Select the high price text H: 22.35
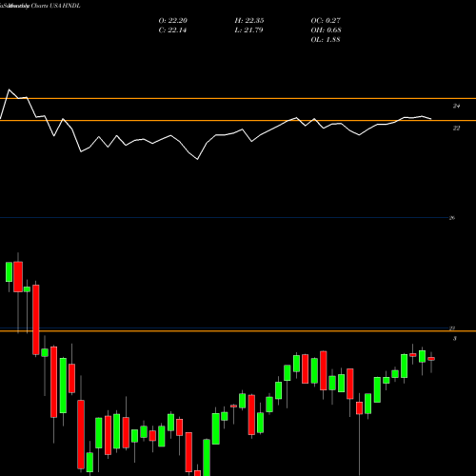Image resolution: width=476 pixels, height=476 pixels. click(x=249, y=21)
